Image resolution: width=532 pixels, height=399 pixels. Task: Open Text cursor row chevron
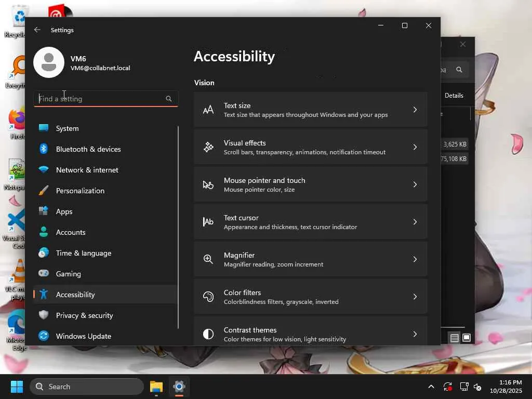(x=415, y=222)
